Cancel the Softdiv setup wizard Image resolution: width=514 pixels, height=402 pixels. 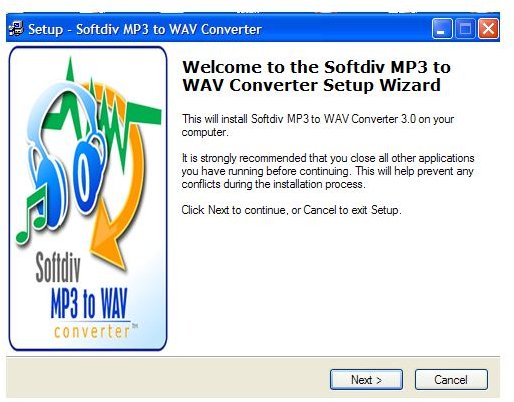(x=451, y=379)
